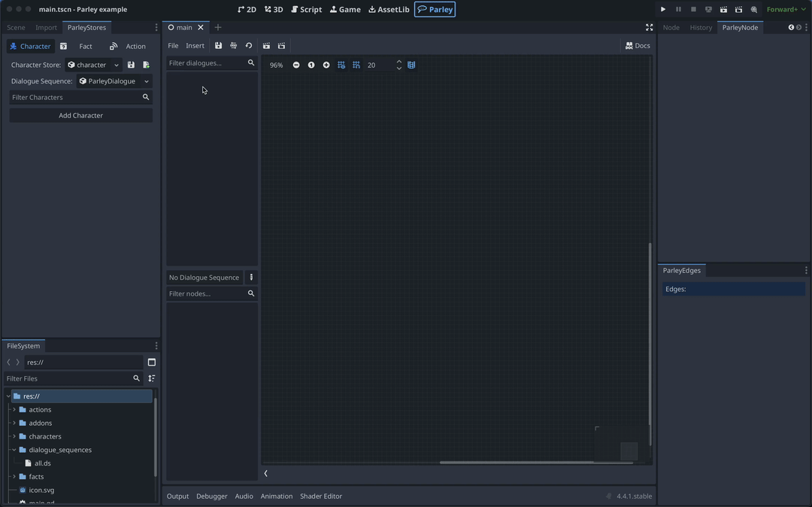Image resolution: width=812 pixels, height=507 pixels.
Task: Run the project with the Play icon
Action: pyautogui.click(x=663, y=9)
